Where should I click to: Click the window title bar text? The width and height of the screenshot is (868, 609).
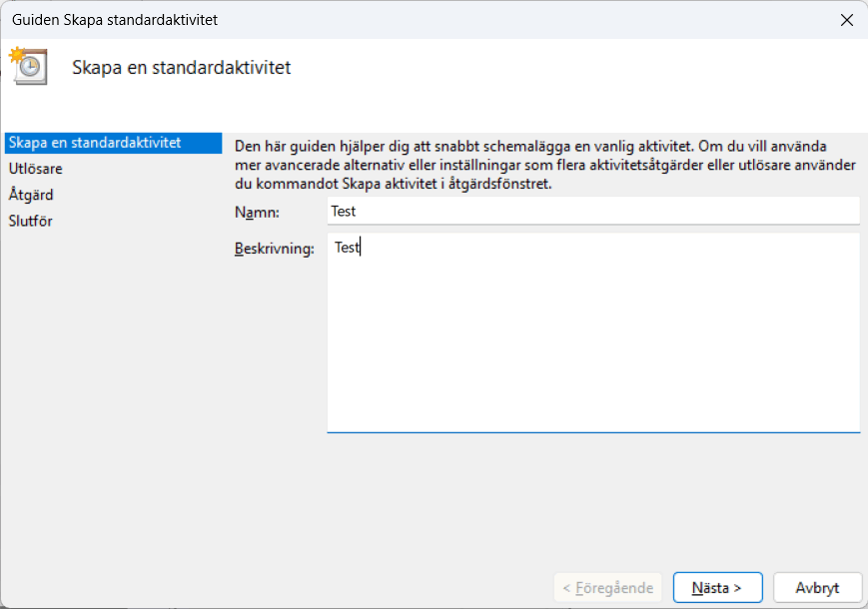pos(115,19)
